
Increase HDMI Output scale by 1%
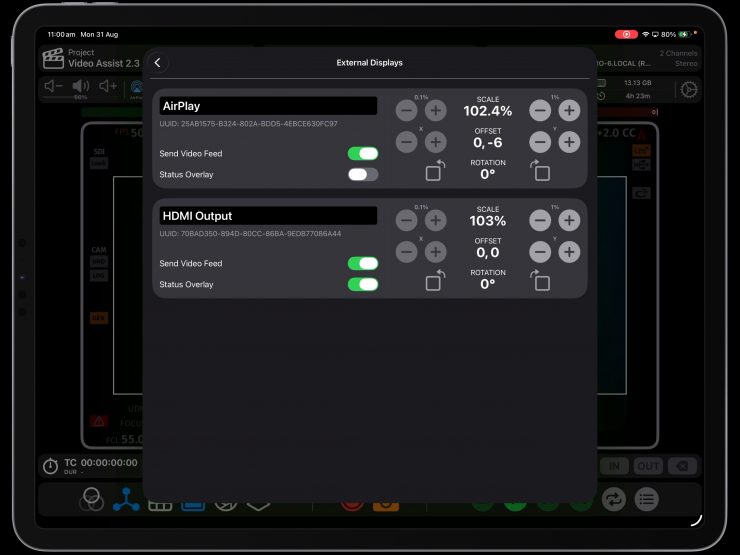(x=569, y=220)
